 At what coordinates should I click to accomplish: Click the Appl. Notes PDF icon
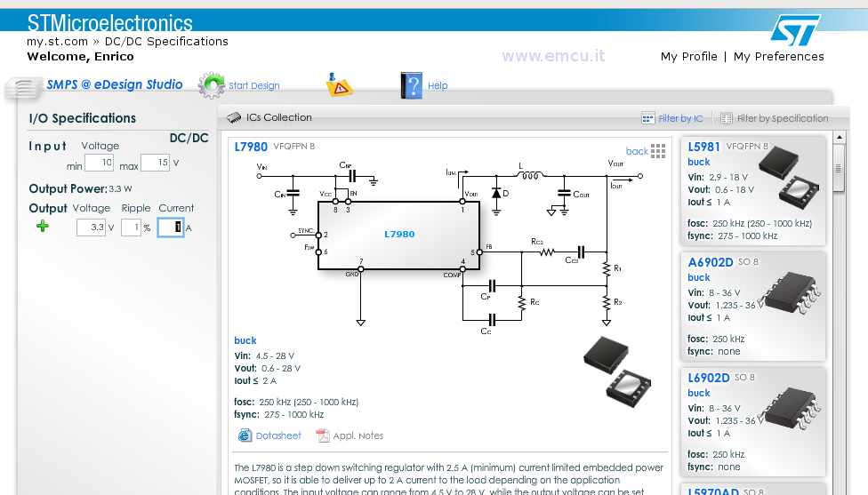pyautogui.click(x=323, y=435)
